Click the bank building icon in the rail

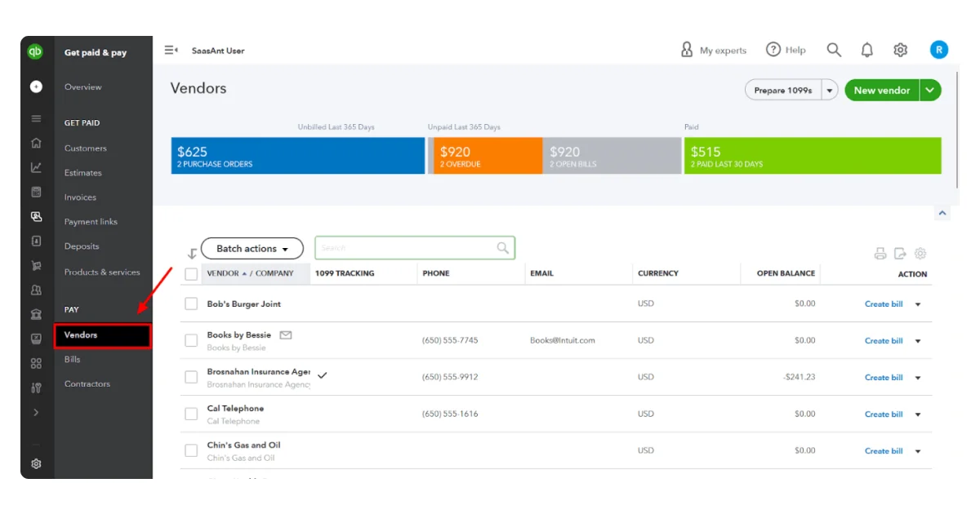(36, 314)
